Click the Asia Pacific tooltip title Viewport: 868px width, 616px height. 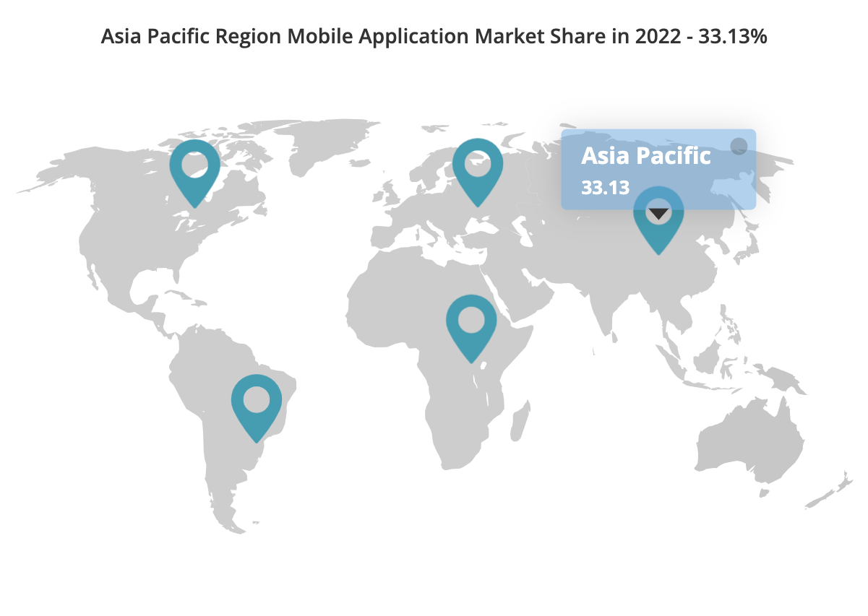pyautogui.click(x=646, y=155)
